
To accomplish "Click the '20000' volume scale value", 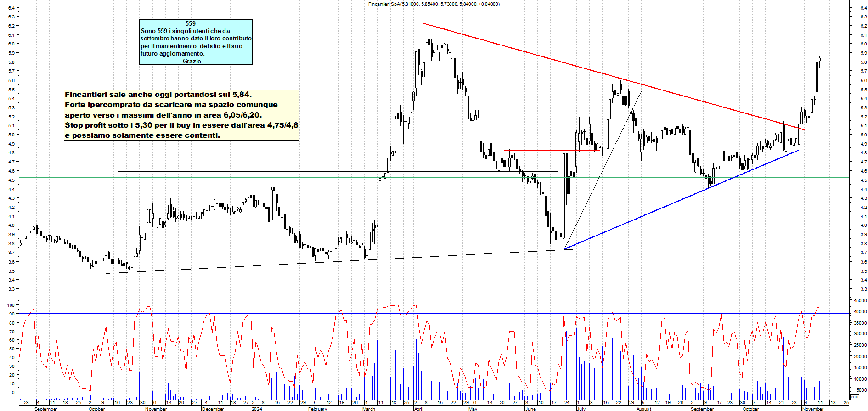I will [x=860, y=357].
